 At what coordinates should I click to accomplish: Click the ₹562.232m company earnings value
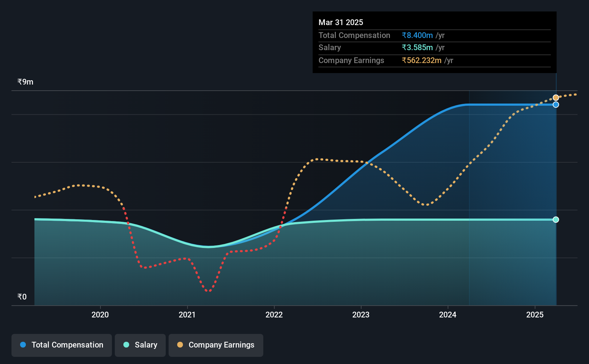[x=421, y=60]
